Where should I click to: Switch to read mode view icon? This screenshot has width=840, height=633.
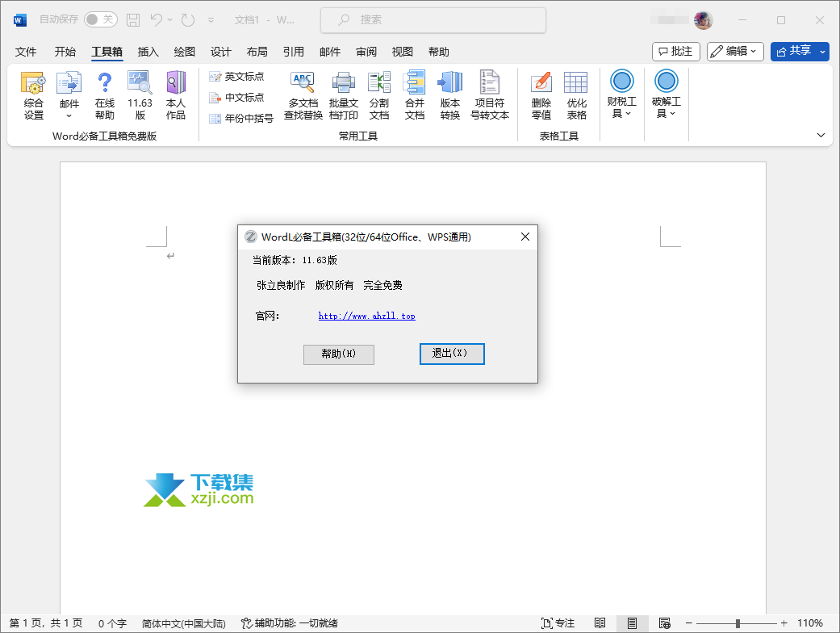600,623
